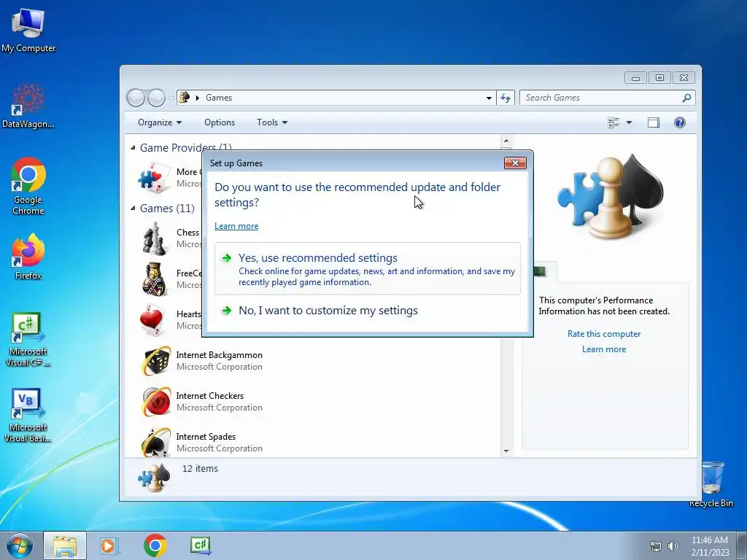
Task: Open Visual C# from the taskbar
Action: 201,545
